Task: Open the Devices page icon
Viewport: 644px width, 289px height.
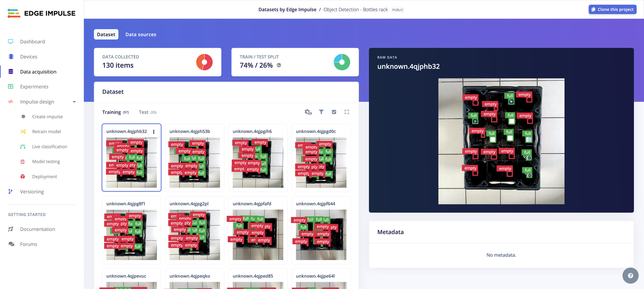Action: point(11,57)
